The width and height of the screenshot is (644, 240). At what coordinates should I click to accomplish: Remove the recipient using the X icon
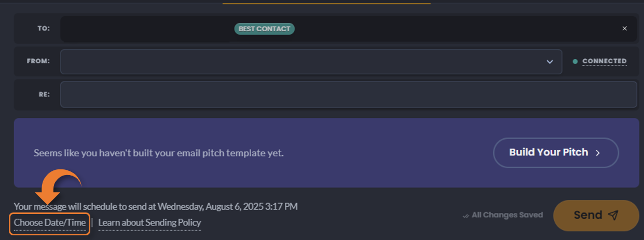pos(624,29)
